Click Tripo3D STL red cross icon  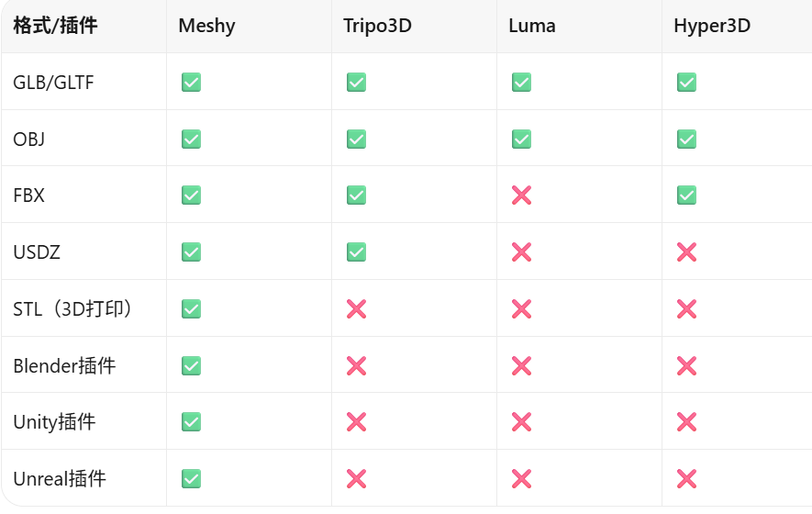tap(356, 309)
